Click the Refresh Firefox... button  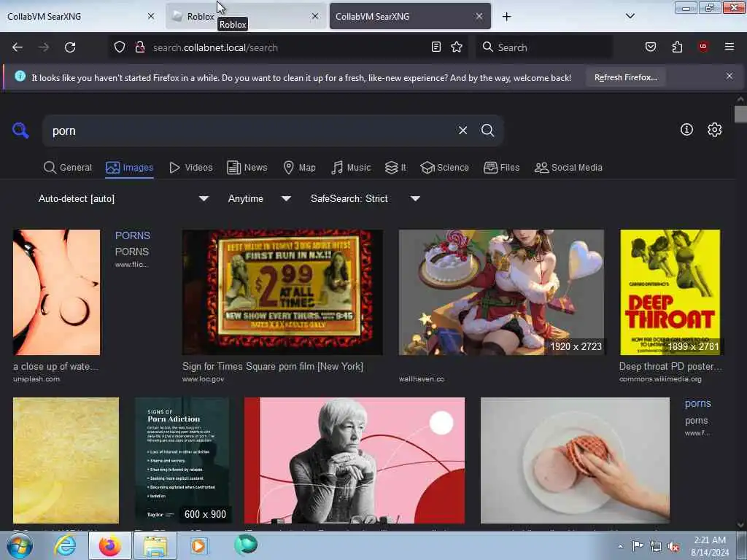[x=625, y=77]
